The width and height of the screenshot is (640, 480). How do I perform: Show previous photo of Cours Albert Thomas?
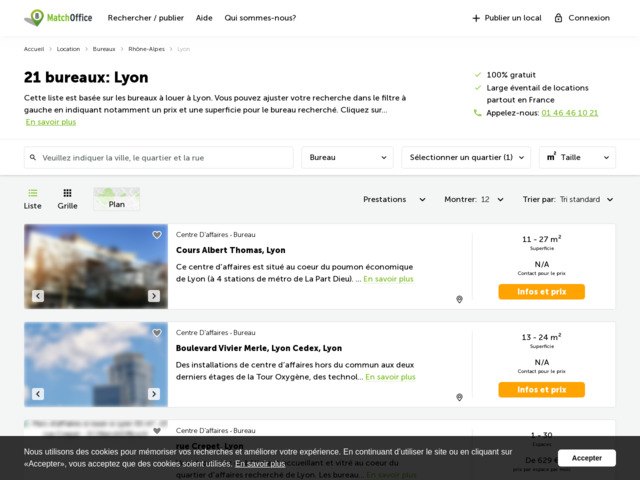point(38,296)
